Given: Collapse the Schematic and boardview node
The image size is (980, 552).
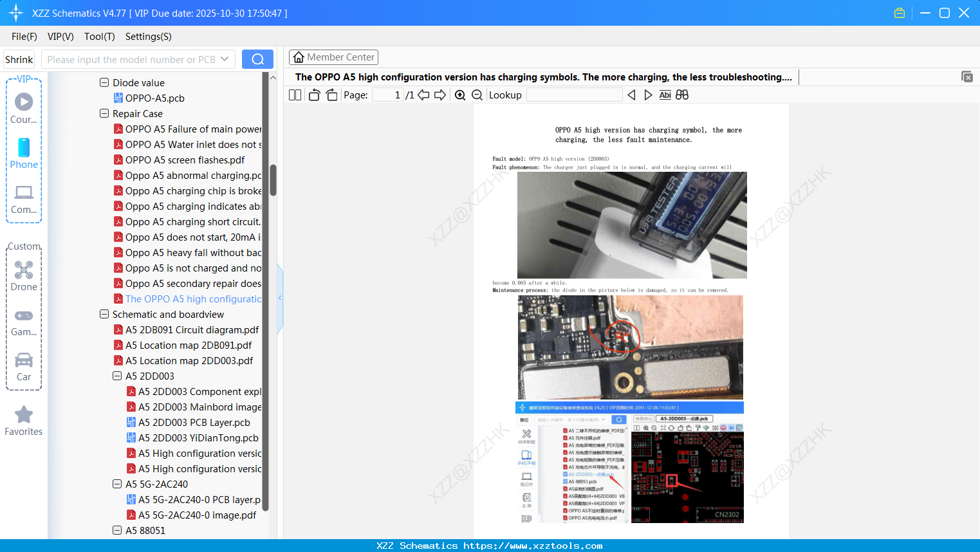Looking at the screenshot, I should point(104,315).
